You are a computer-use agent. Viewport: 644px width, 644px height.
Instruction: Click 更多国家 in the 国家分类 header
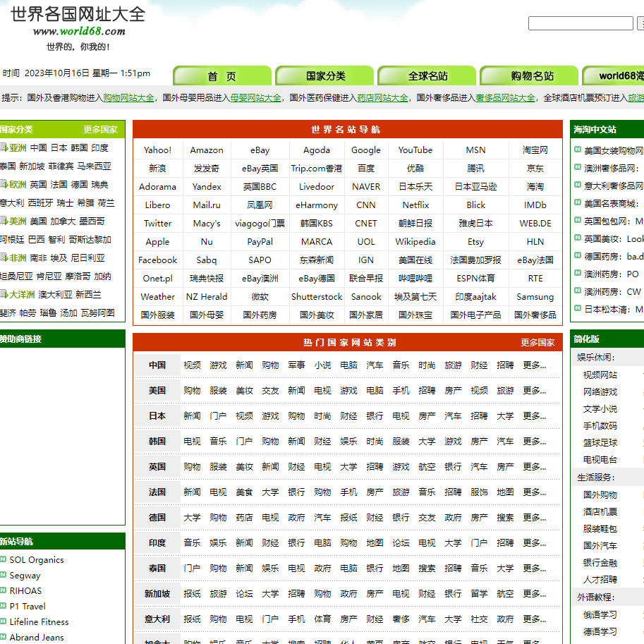tap(100, 129)
